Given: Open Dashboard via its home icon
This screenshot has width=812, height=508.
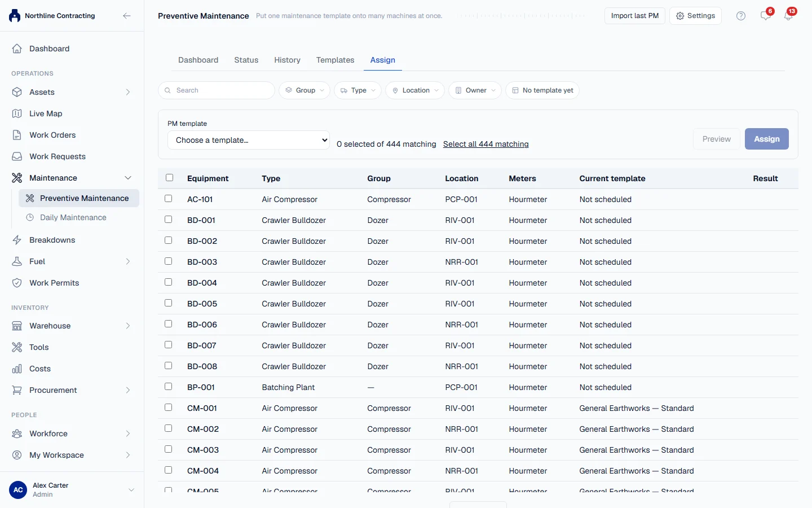Looking at the screenshot, I should coord(17,49).
